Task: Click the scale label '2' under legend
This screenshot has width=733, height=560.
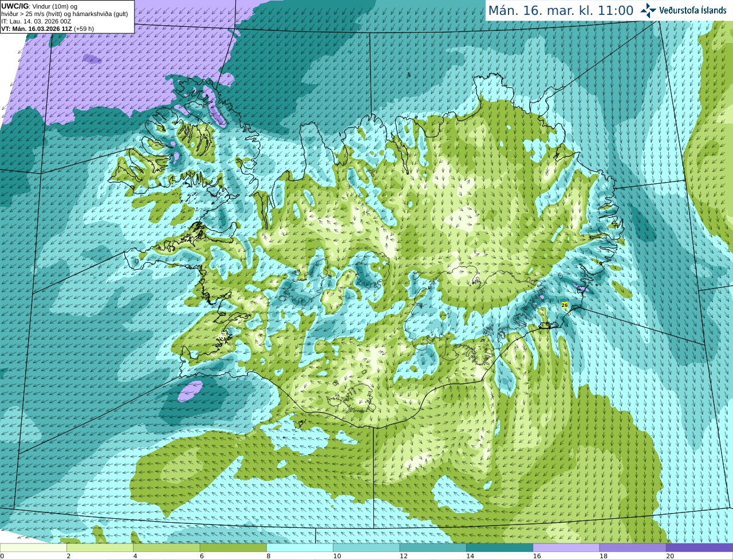Action: coord(69,556)
